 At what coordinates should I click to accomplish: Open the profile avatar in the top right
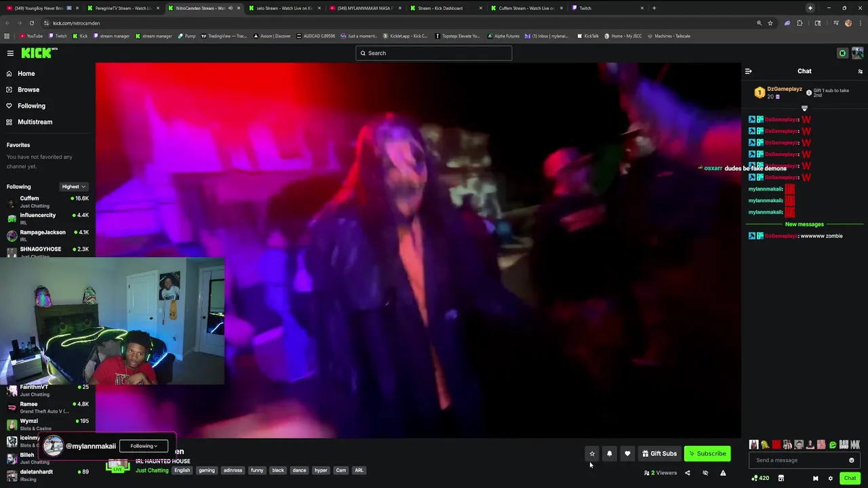pyautogui.click(x=858, y=53)
